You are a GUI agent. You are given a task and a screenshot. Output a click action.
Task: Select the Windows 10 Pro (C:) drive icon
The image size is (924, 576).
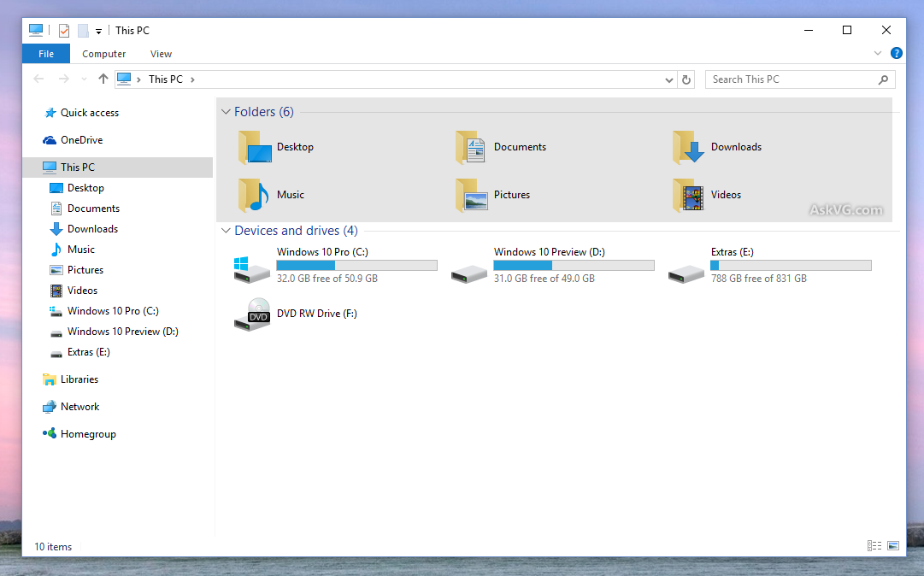pyautogui.click(x=252, y=269)
